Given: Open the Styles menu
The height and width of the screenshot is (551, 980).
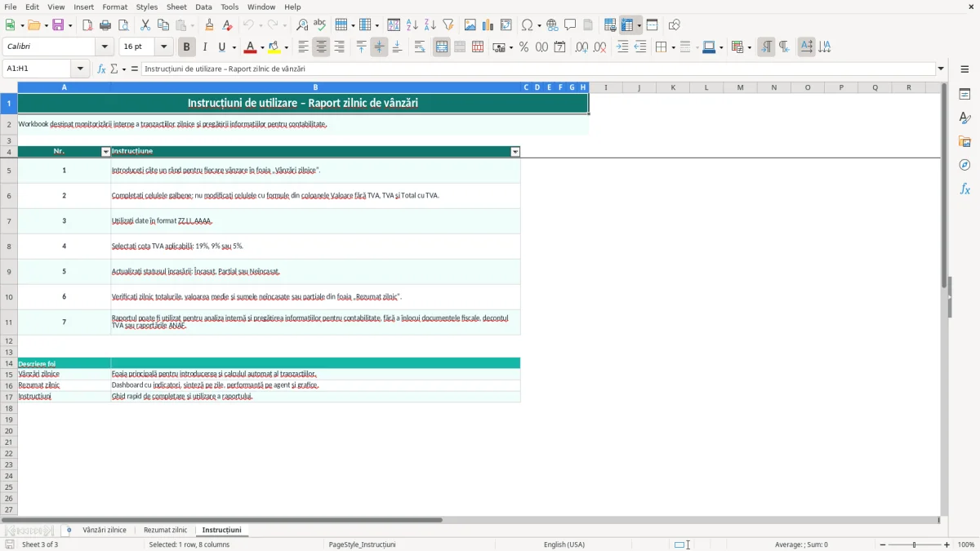Looking at the screenshot, I should [x=147, y=7].
